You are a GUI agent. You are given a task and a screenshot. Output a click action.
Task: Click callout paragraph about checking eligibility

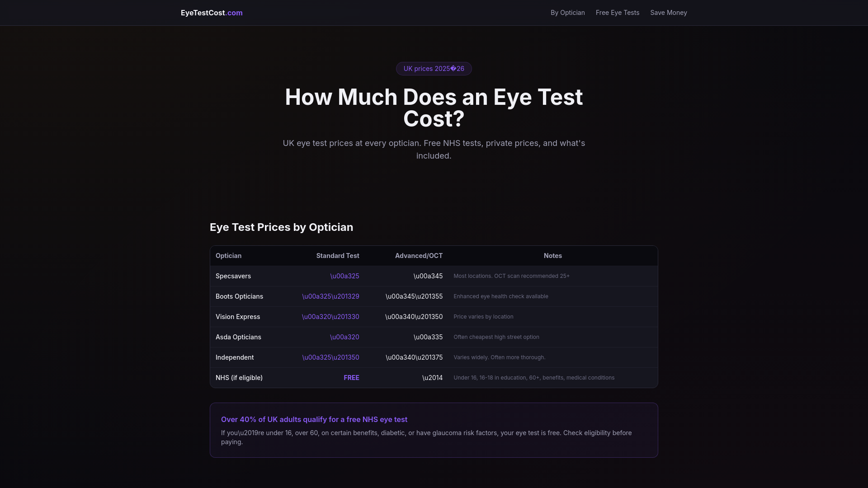pos(426,437)
